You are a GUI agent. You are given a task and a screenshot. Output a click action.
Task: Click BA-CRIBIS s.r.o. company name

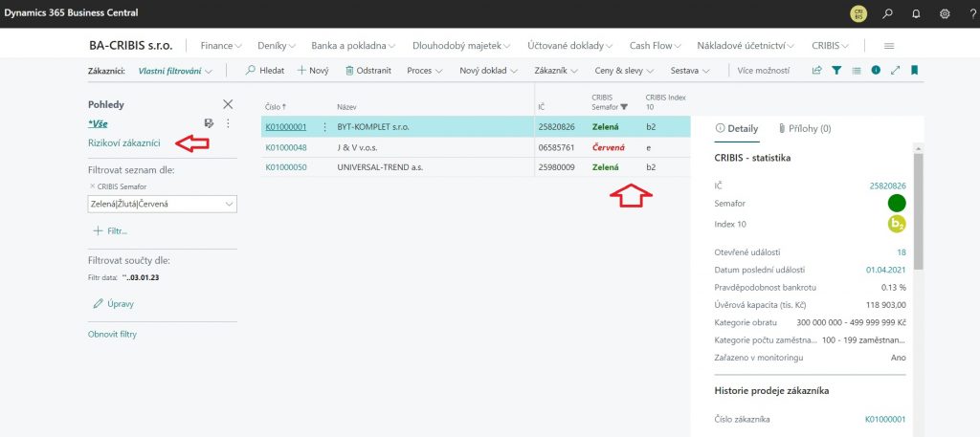click(x=130, y=46)
